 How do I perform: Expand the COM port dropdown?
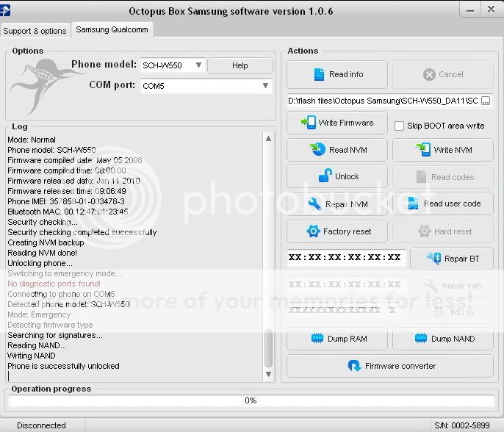coord(265,86)
